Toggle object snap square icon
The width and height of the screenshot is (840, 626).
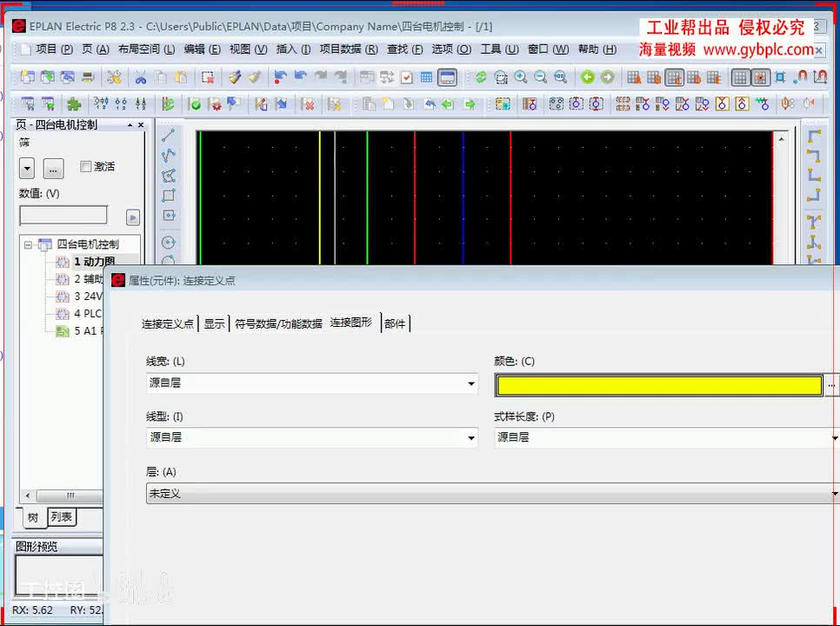781,77
